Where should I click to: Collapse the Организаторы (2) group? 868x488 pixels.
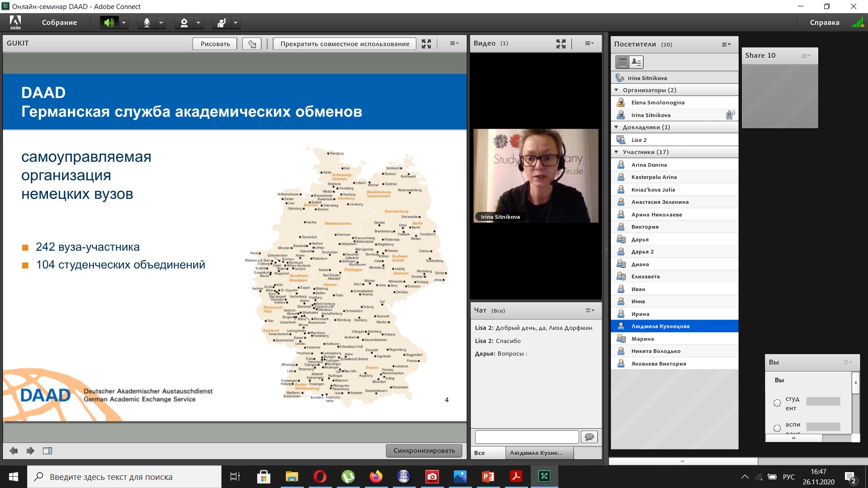616,90
